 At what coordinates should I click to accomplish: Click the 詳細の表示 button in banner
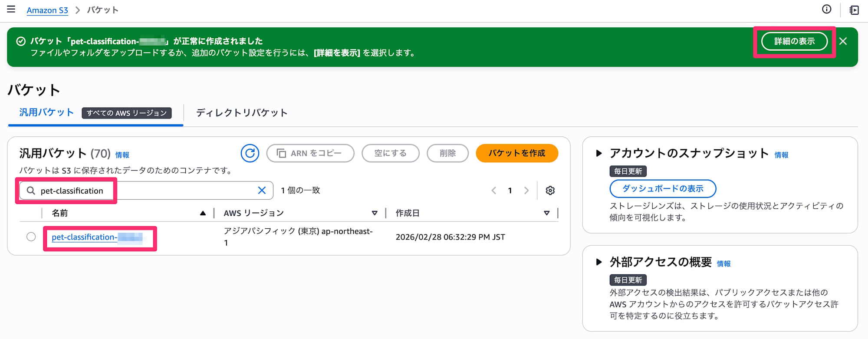(794, 41)
